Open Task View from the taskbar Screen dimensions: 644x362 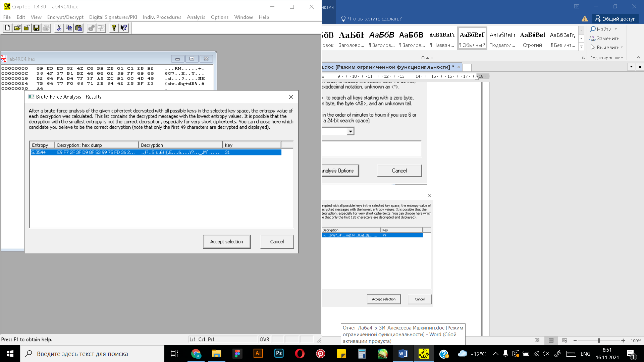click(x=174, y=354)
